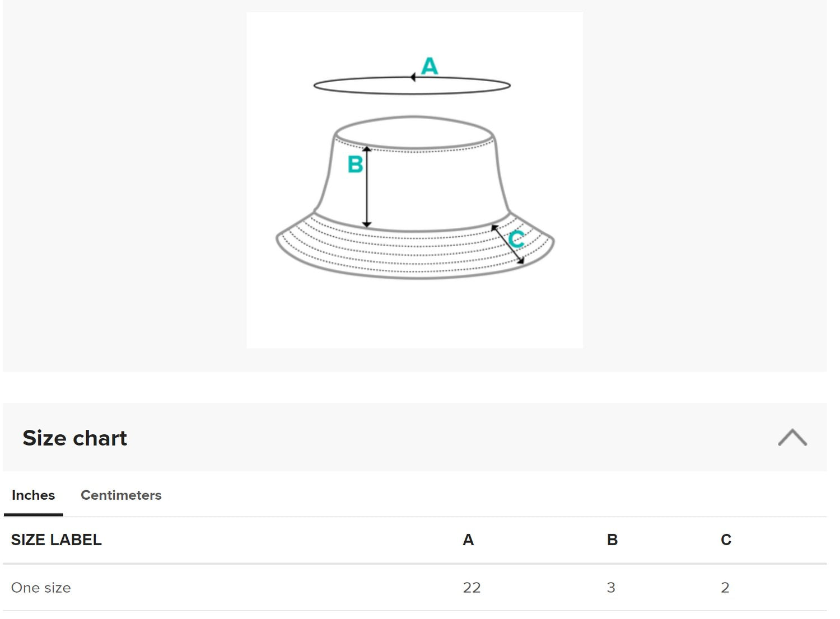The width and height of the screenshot is (840, 619).
Task: Click the teal letter C on brim
Action: coord(516,239)
